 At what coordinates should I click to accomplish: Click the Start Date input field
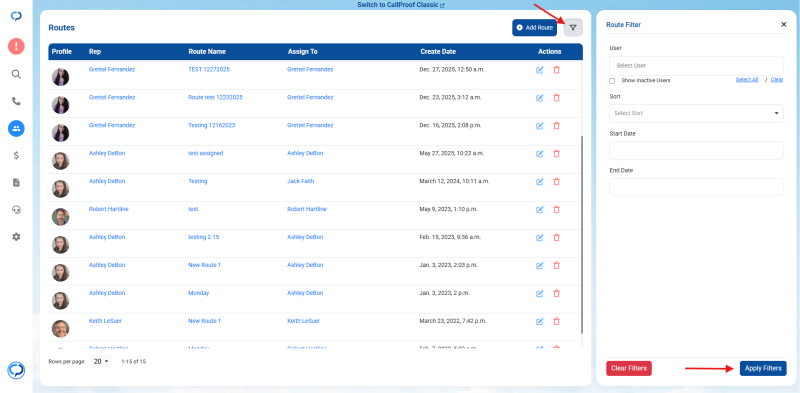click(x=696, y=151)
